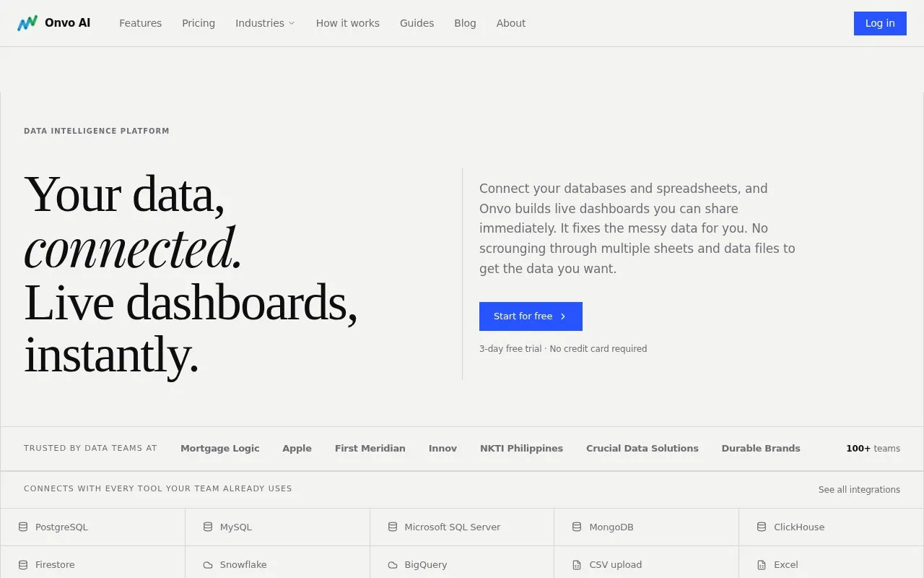Click the Snowflake cloud icon

(208, 564)
